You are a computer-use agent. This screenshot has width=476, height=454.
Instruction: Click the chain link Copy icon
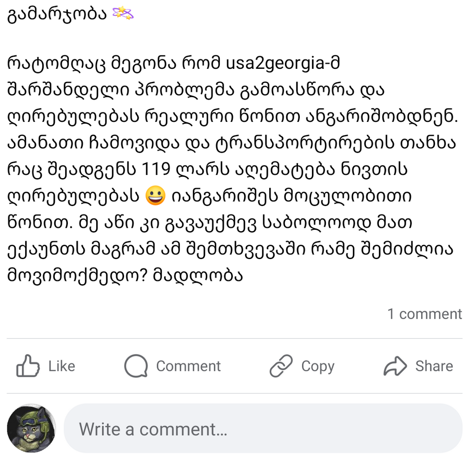click(x=282, y=366)
